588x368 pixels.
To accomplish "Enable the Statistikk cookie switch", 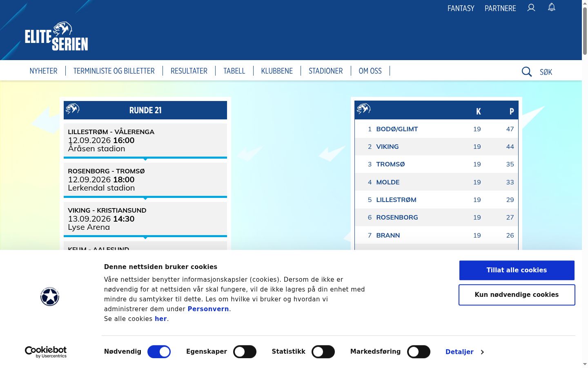I will [323, 352].
